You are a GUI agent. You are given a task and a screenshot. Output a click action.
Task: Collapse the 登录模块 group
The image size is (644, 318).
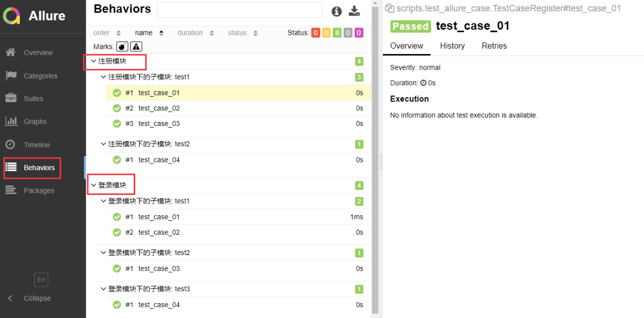click(108, 185)
